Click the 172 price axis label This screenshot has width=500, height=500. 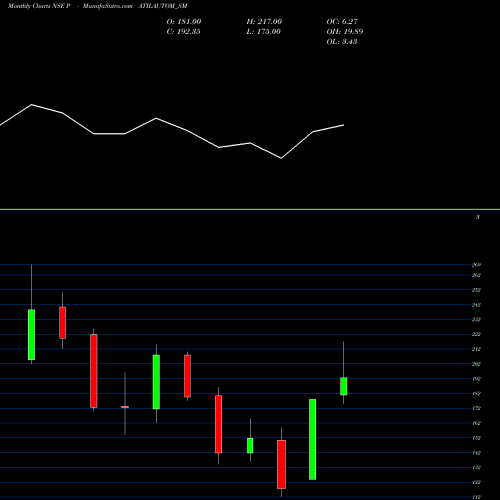pyautogui.click(x=476, y=408)
